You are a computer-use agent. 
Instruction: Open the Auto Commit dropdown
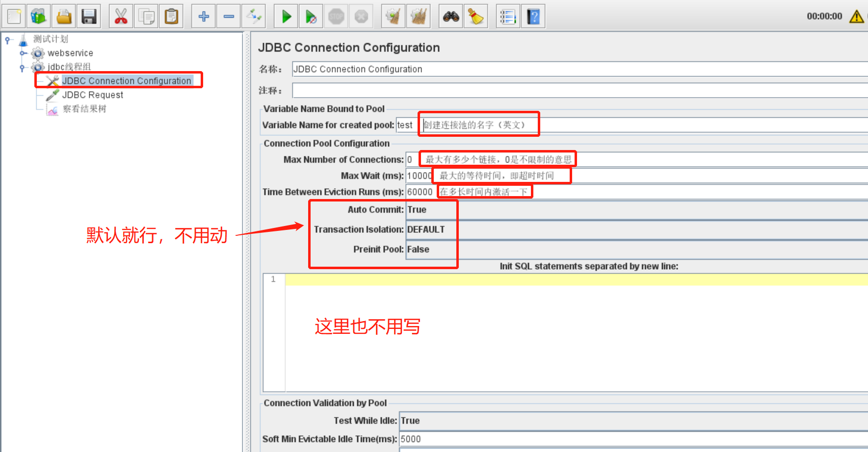click(636, 210)
